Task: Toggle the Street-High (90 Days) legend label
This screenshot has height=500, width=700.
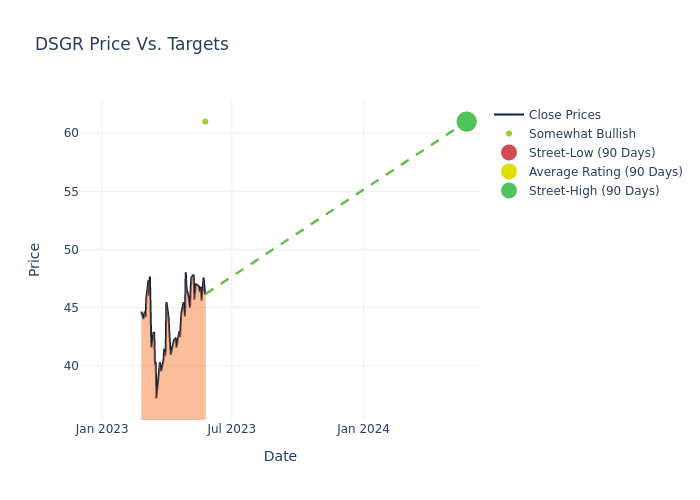Action: tap(594, 191)
